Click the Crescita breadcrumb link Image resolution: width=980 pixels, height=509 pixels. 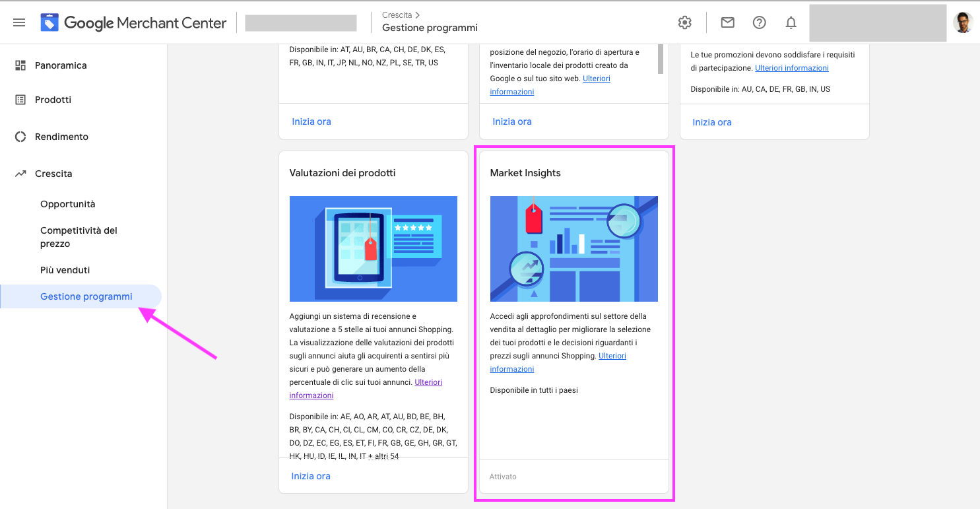click(397, 15)
